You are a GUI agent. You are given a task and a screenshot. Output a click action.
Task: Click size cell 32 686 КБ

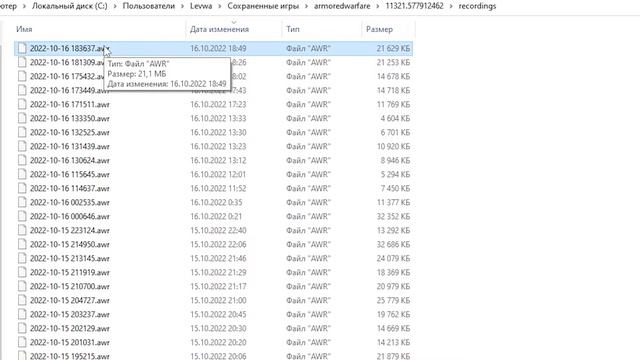[x=393, y=244]
